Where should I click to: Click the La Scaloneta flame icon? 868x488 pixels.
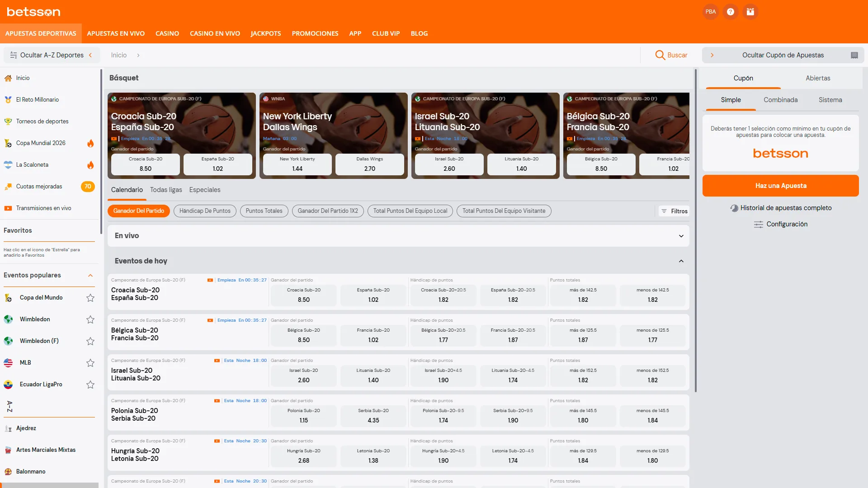click(90, 165)
